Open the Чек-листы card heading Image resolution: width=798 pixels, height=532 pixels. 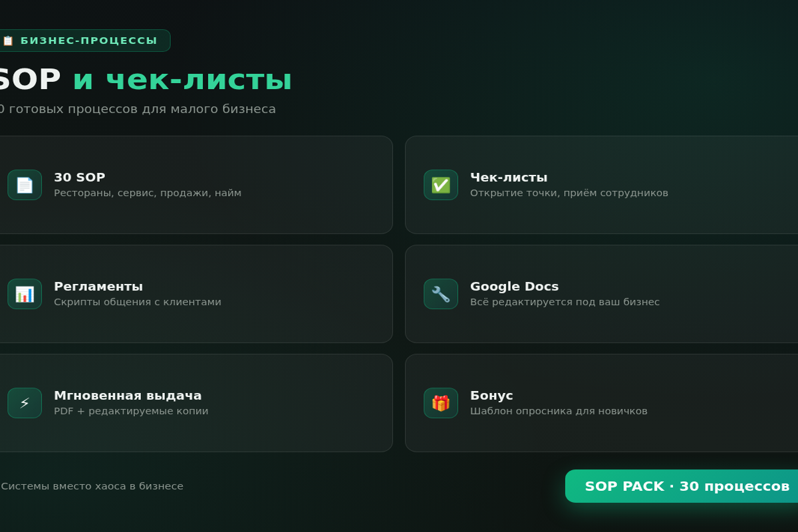coord(509,178)
